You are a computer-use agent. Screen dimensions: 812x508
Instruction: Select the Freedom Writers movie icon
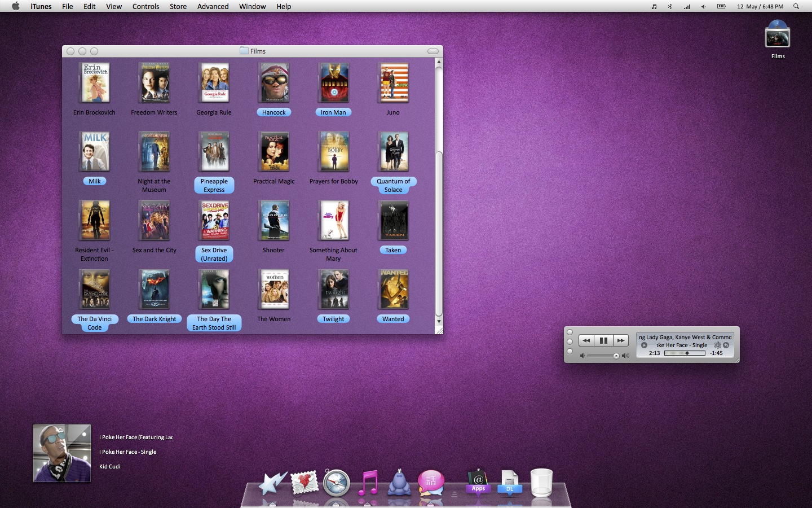155,83
